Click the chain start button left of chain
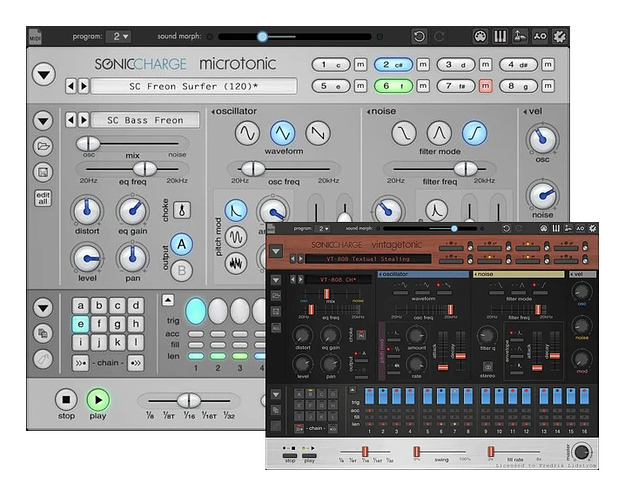The width and height of the screenshot is (625, 496). 81,363
